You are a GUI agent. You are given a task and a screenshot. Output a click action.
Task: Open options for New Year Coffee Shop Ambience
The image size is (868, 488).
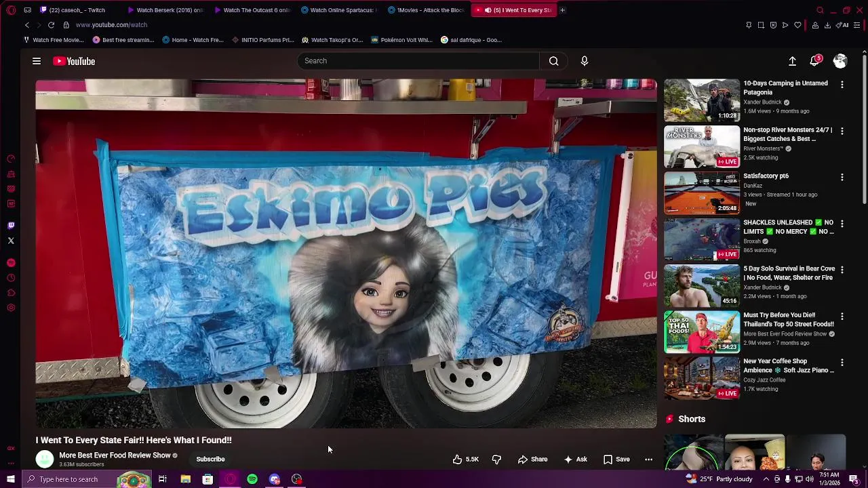pos(842,363)
